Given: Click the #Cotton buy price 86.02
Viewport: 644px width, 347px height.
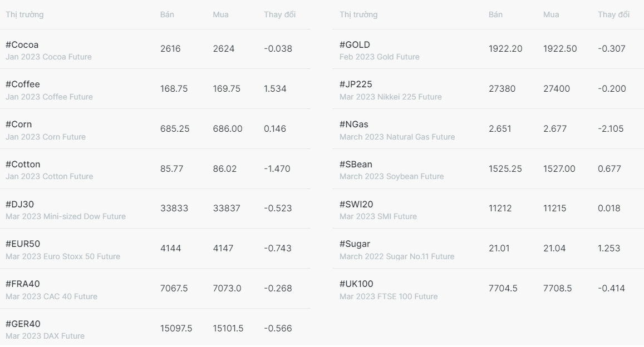Looking at the screenshot, I should point(225,168).
